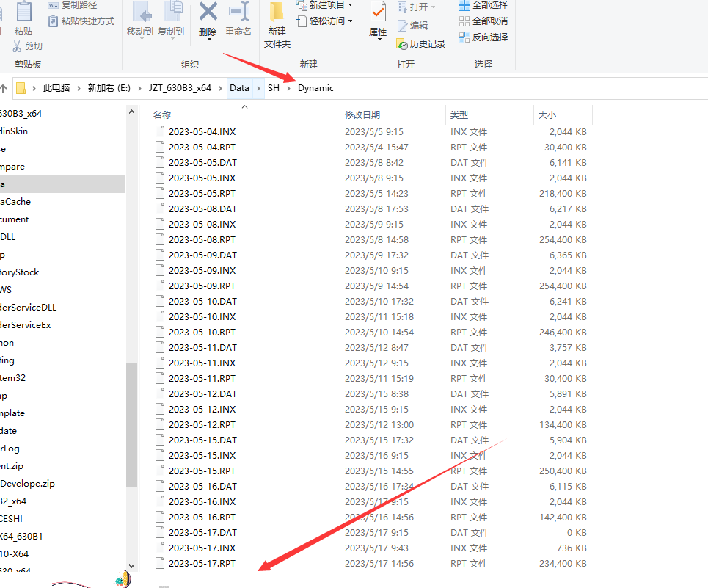Sort files by 大小 column header
708x588 pixels.
click(547, 115)
